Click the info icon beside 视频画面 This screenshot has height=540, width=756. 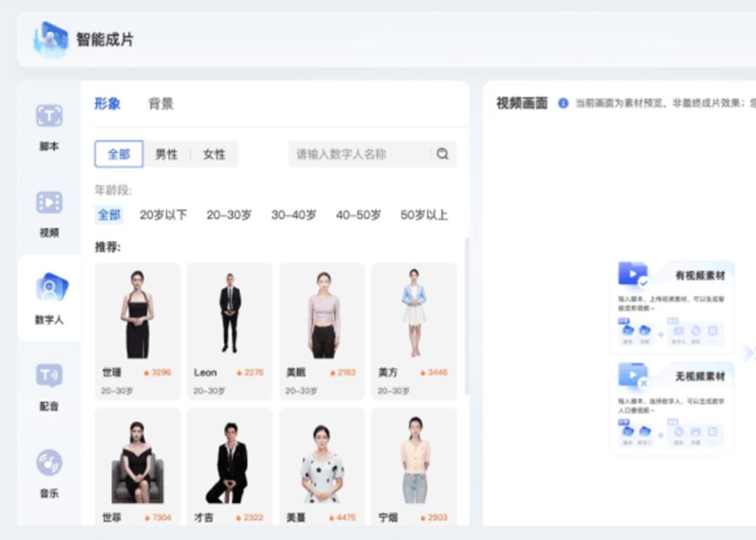pos(563,104)
